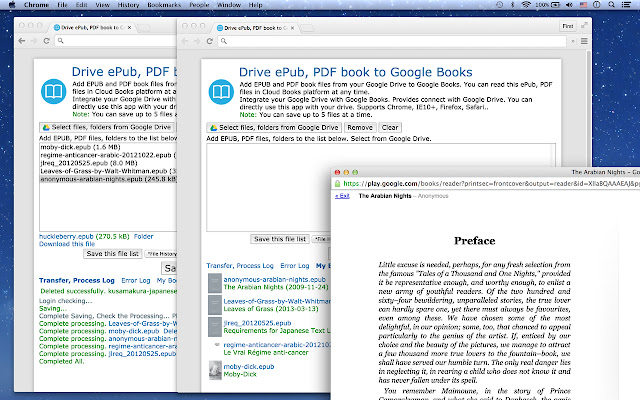The width and height of the screenshot is (640, 400).
Task: Switch to the Drive ePub tab in middle window
Action: (250, 29)
